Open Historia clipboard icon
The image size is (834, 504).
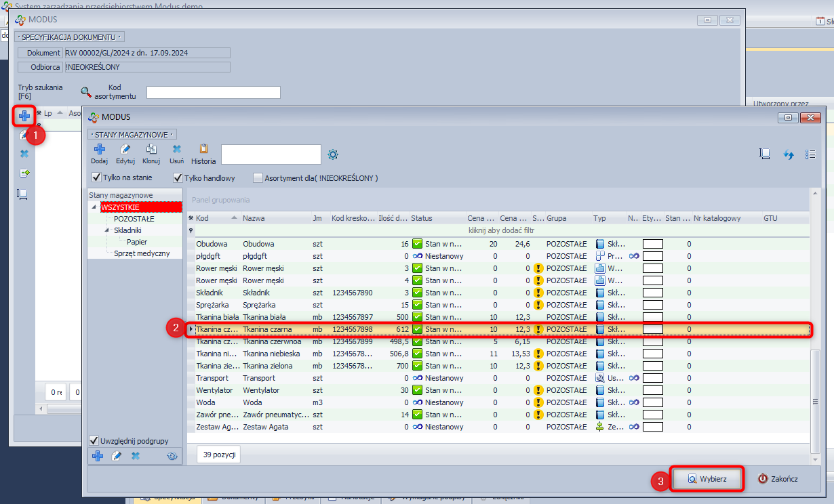tap(203, 149)
